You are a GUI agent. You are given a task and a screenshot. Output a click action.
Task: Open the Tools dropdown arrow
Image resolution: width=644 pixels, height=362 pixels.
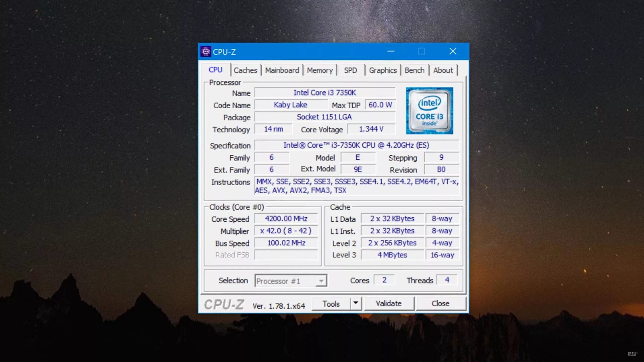(356, 303)
